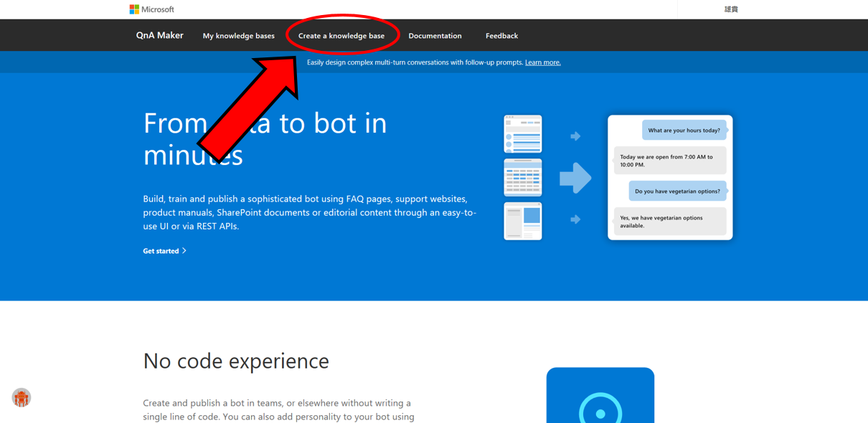Open the QnA Maker home link
The width and height of the screenshot is (868, 423).
[x=160, y=35]
